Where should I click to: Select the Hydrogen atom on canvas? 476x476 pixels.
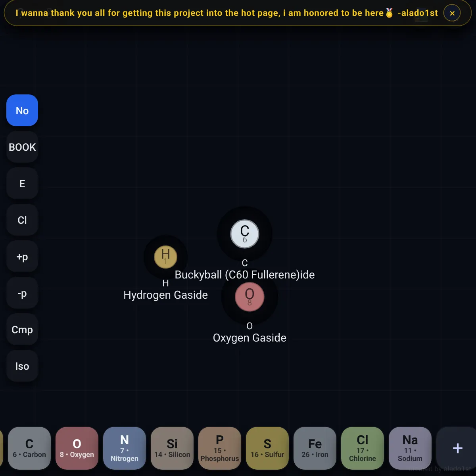(165, 257)
